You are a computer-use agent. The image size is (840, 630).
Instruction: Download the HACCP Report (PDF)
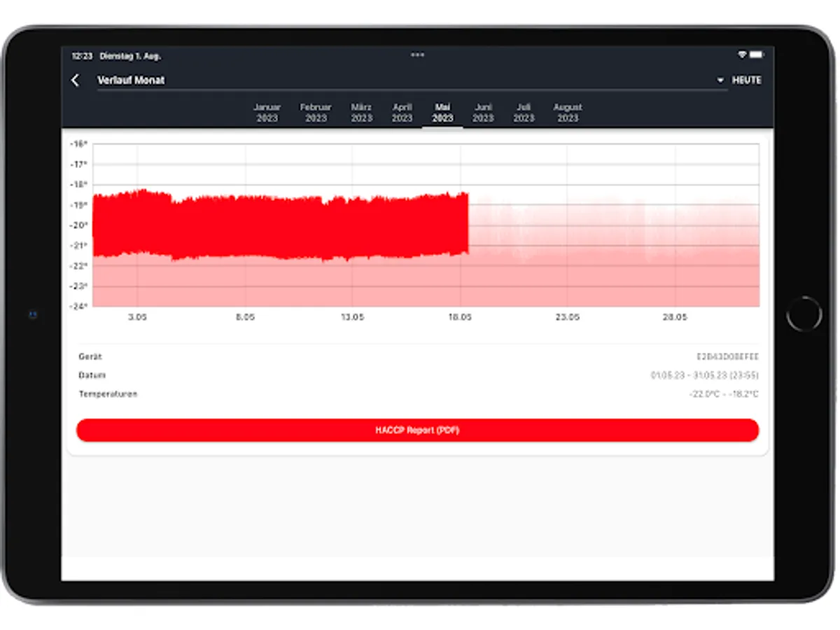[417, 430]
